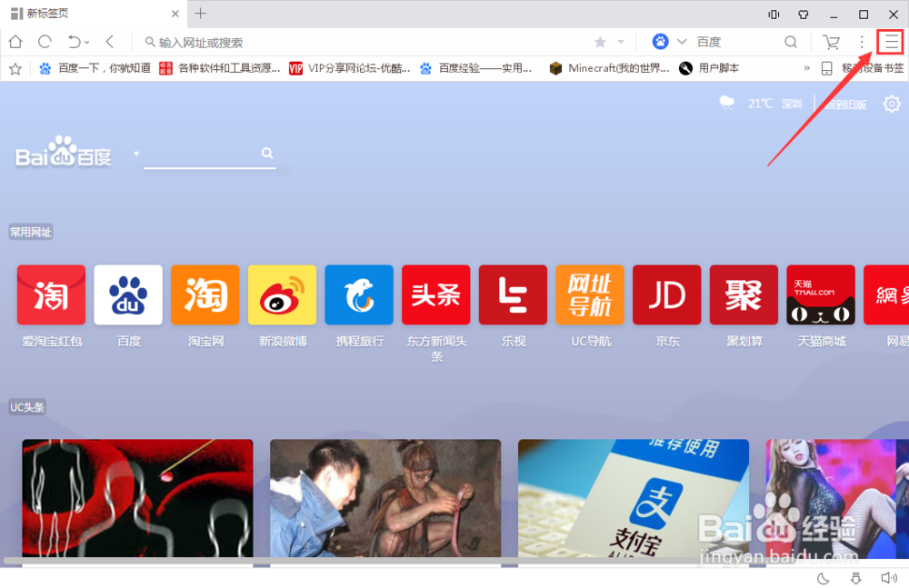Viewport: 909px width, 588px height.
Task: Open the three-dot extensions menu
Action: (862, 42)
